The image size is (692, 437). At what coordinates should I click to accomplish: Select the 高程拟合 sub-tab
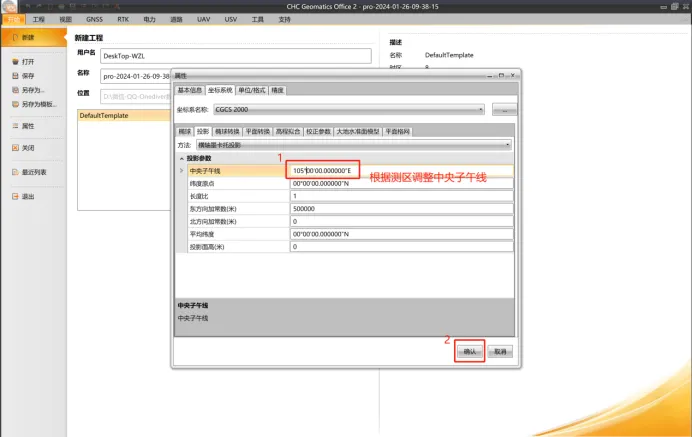pyautogui.click(x=288, y=132)
